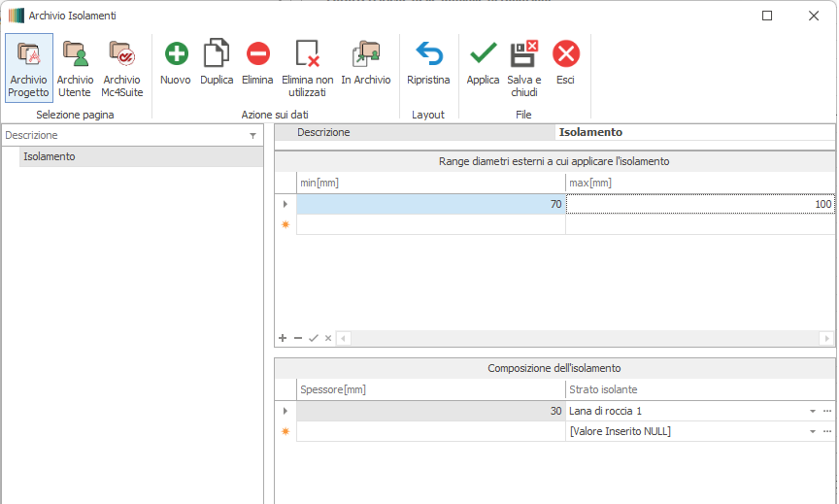Open the Archivio Mc4Suite page
The width and height of the screenshot is (839, 504).
(x=122, y=67)
